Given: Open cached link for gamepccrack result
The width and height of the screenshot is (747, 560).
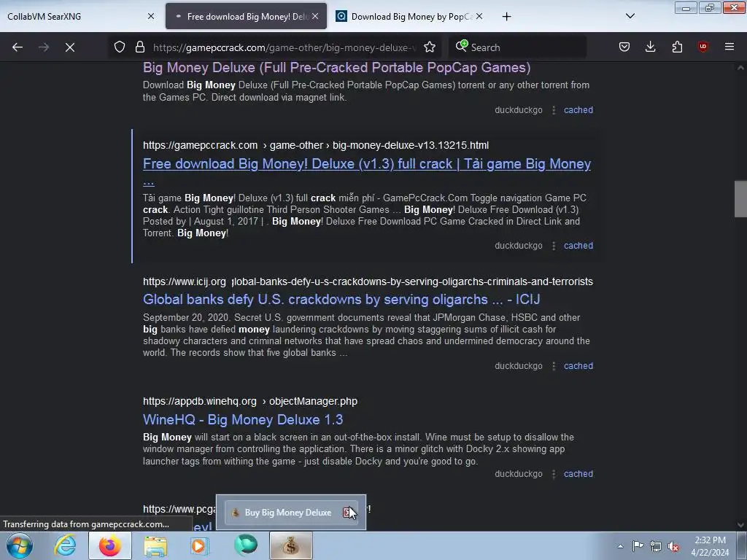Looking at the screenshot, I should 578,246.
